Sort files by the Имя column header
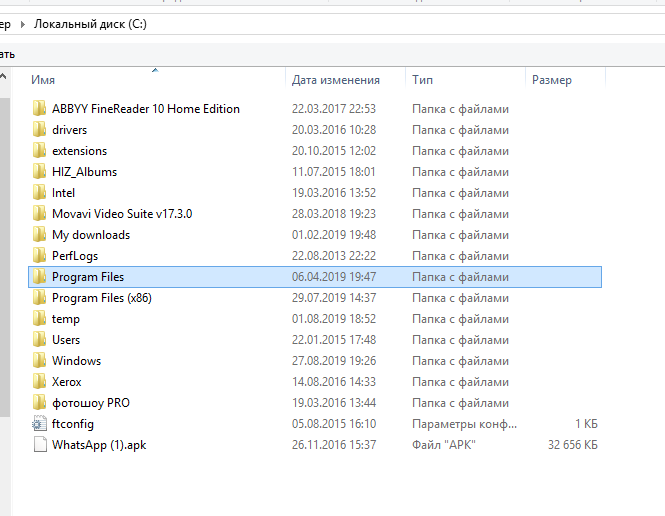 [x=43, y=80]
